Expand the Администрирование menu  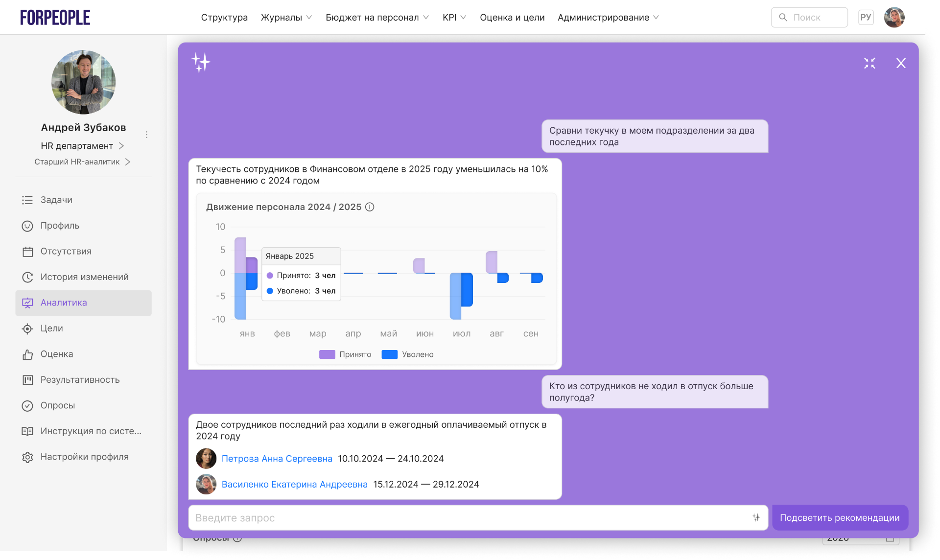608,18
